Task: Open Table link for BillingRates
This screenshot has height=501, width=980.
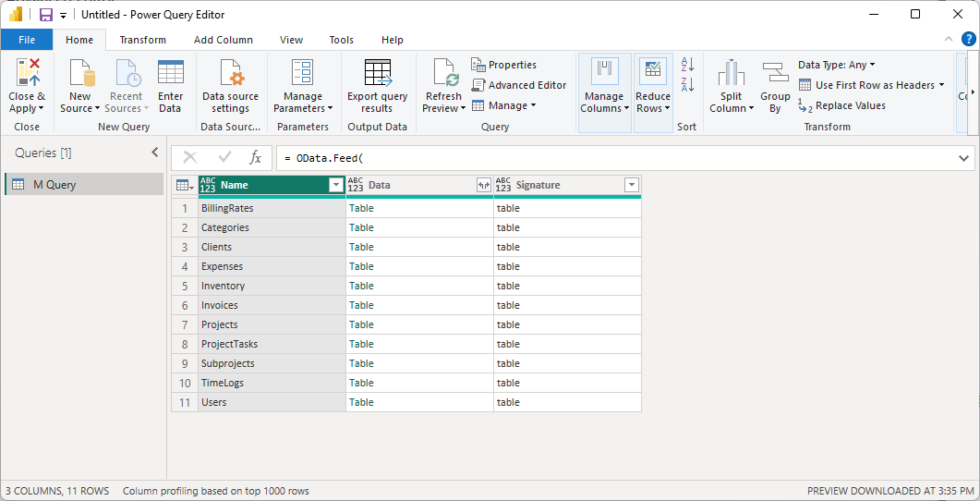Action: pyautogui.click(x=361, y=208)
